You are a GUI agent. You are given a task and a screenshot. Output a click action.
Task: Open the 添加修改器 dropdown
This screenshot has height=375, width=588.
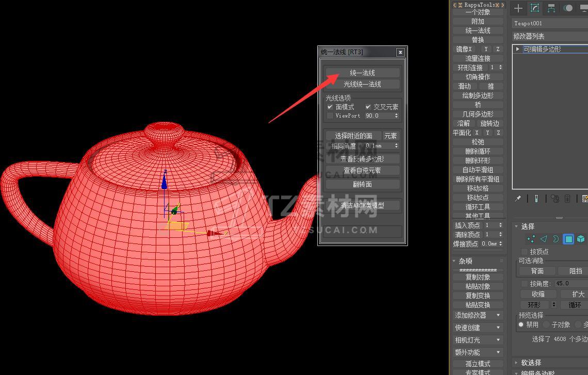point(478,315)
